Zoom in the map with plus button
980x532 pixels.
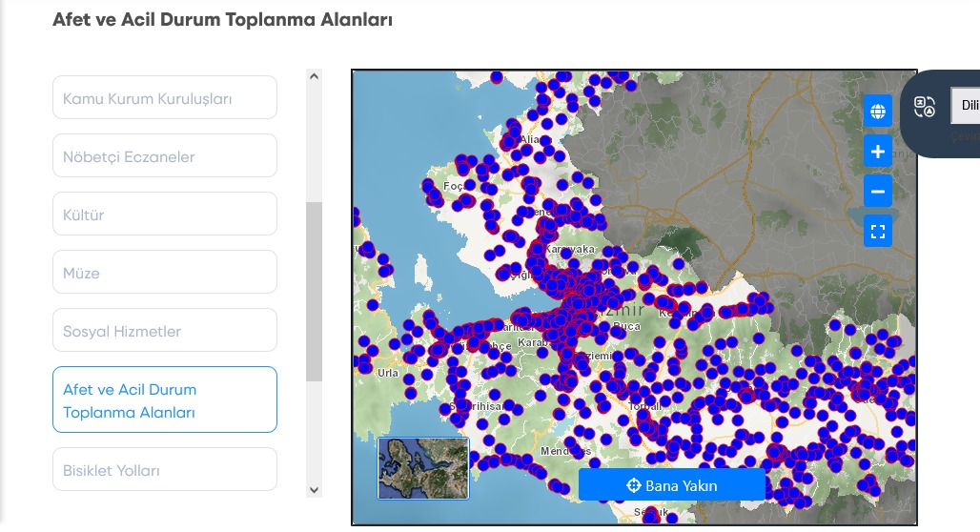877,151
